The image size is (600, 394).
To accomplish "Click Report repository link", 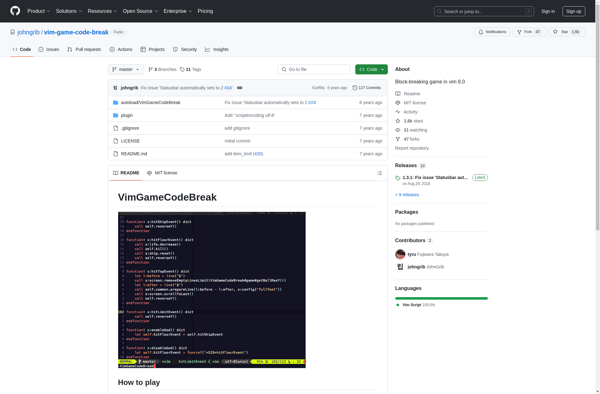I will (412, 148).
